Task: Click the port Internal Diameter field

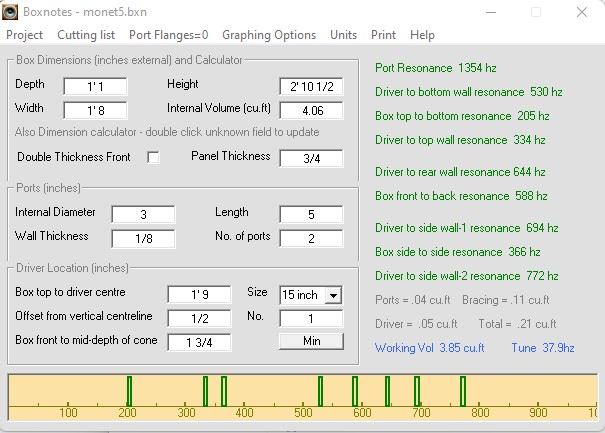Action: point(143,214)
